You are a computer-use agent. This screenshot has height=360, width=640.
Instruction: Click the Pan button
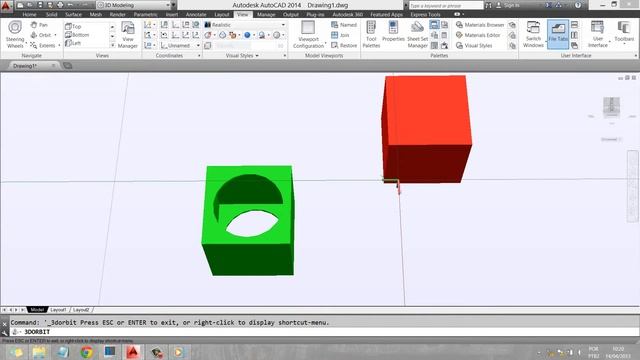(39, 25)
